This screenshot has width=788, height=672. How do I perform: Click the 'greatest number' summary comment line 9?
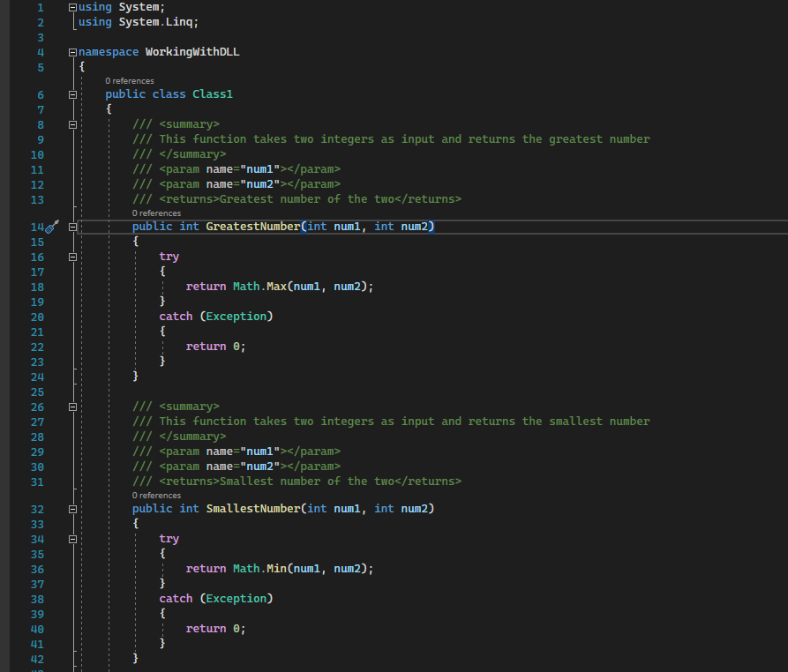coord(391,139)
